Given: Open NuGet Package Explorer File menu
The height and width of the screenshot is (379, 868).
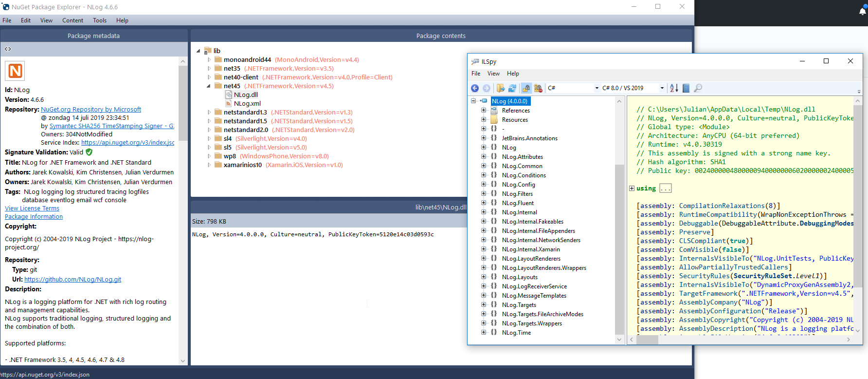Looking at the screenshot, I should coord(7,20).
